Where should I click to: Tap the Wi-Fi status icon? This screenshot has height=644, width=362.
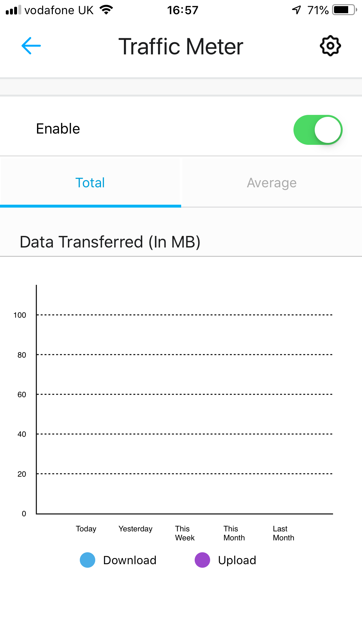tap(106, 10)
